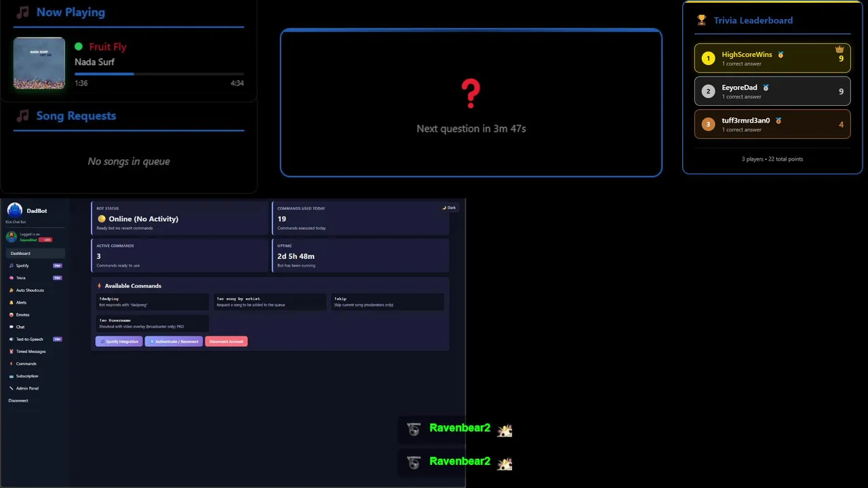Click the Disconnect link in sidebar
868x488 pixels.
[18, 401]
